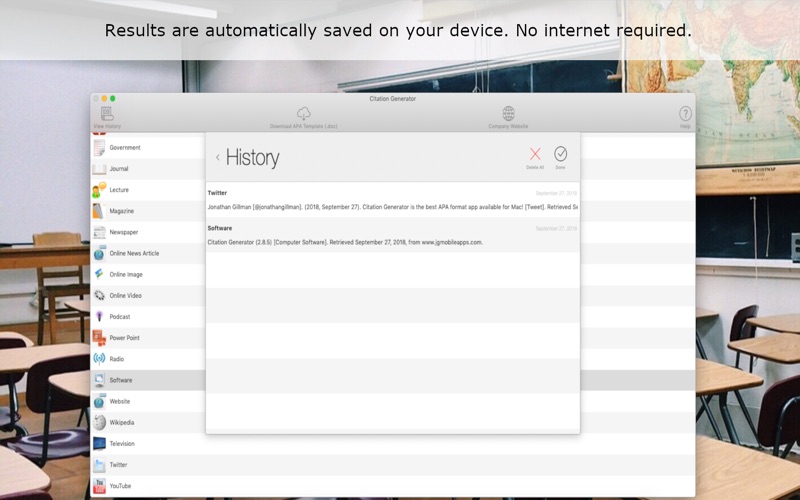
Task: Select the Power Point icon
Action: 99,338
